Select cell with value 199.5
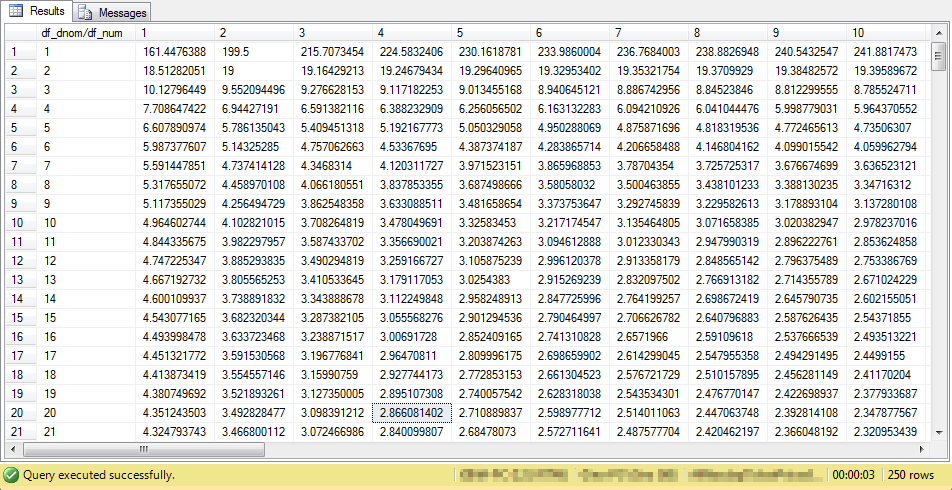Screen dimensions: 952x490 (x=254, y=52)
